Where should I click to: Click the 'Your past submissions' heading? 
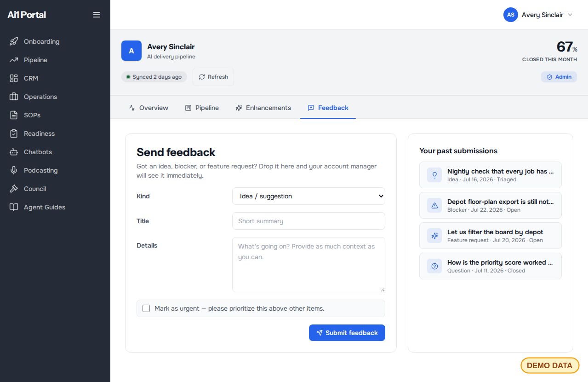coord(458,151)
